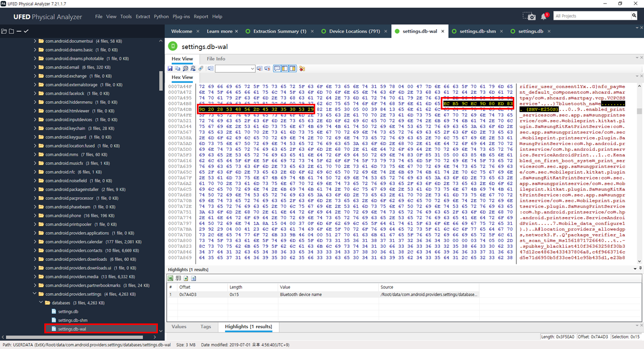Click the minus collapse icon above the tree
Image resolution: width=644 pixels, height=349 pixels.
click(x=19, y=31)
